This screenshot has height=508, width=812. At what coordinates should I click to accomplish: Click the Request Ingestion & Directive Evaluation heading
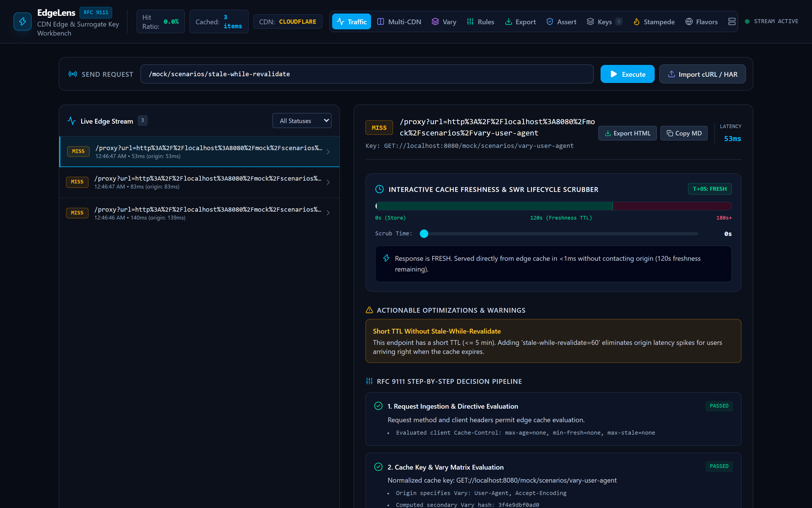tap(453, 406)
